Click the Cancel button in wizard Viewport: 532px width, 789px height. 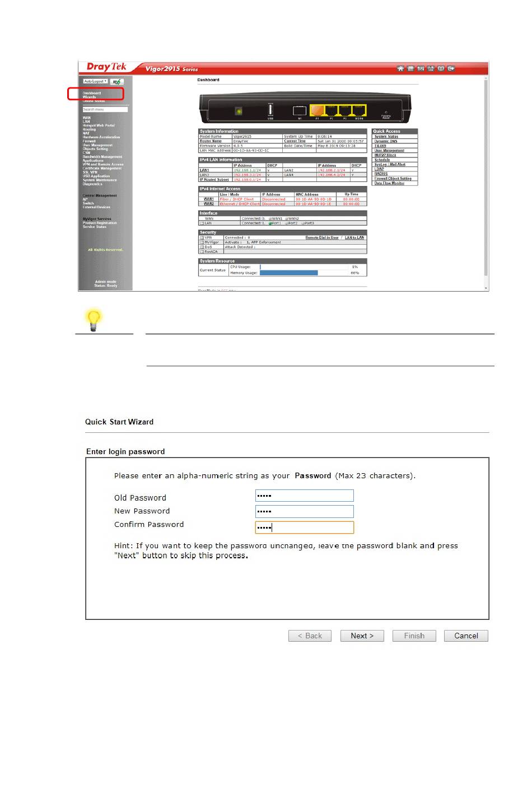coord(466,636)
